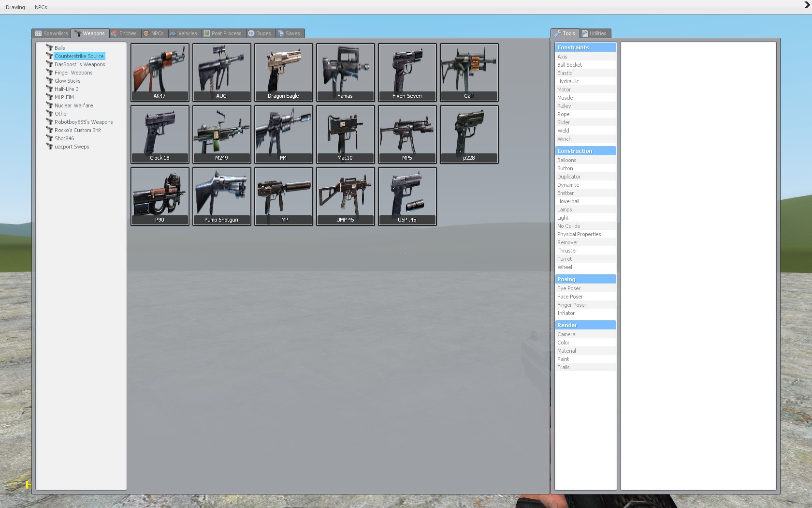
Task: Select the Counterstrike Source category
Action: coord(79,56)
